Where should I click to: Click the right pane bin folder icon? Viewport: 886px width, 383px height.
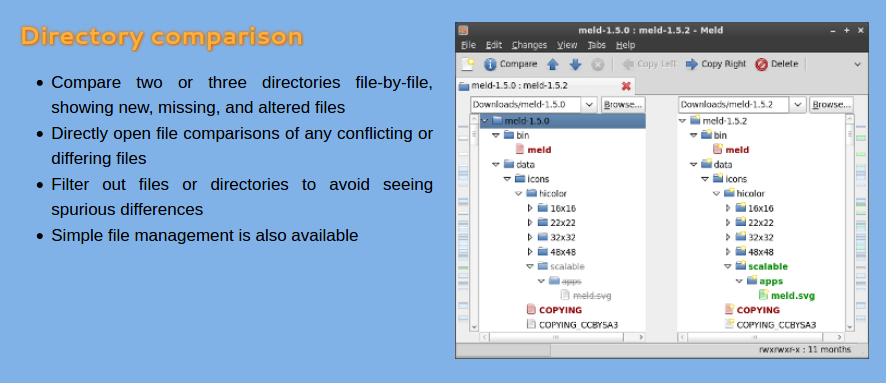[706, 135]
